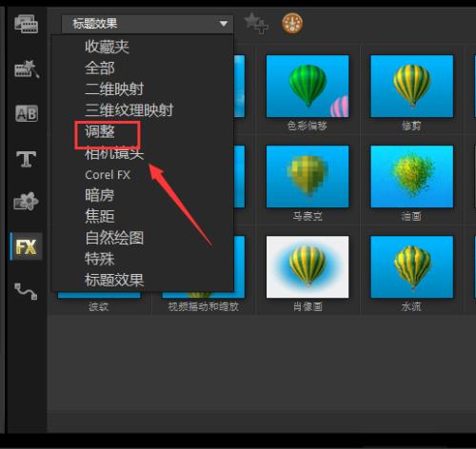This screenshot has width=476, height=449.
Task: Pick the 修剪 filter thumbnail
Action: [x=411, y=87]
